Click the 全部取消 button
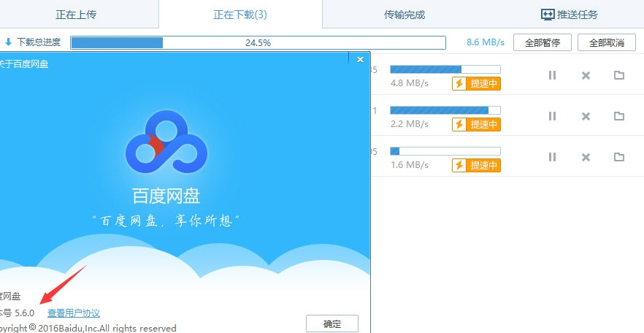This screenshot has height=333, width=644. pos(607,42)
